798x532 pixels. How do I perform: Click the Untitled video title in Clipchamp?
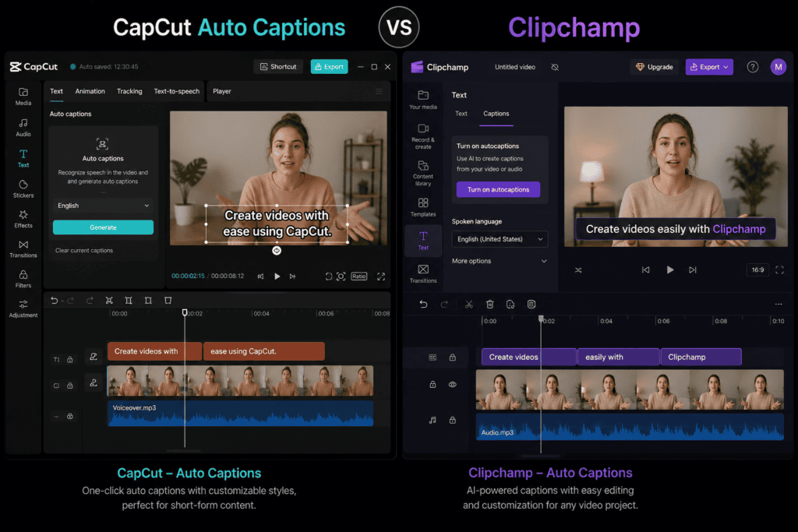tap(514, 67)
